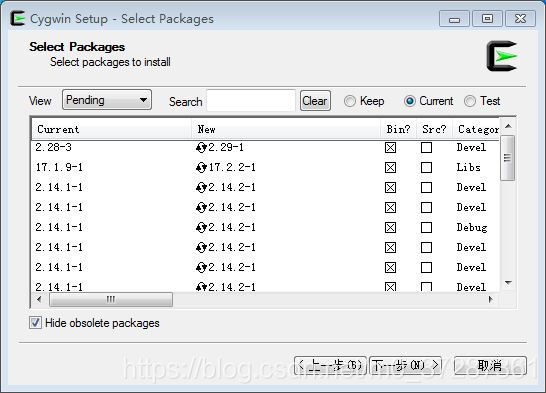Click the vertical scrollbar down arrow
546x393 pixels.
[x=508, y=283]
